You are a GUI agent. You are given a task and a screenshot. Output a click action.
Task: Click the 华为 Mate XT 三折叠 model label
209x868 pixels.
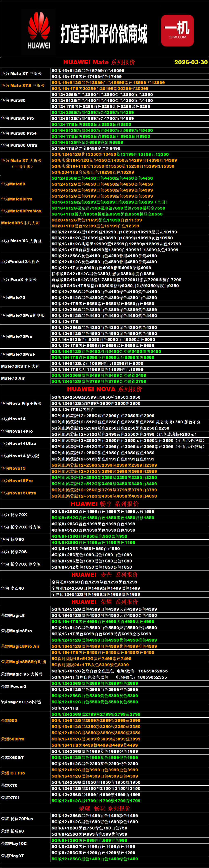[x=21, y=74]
